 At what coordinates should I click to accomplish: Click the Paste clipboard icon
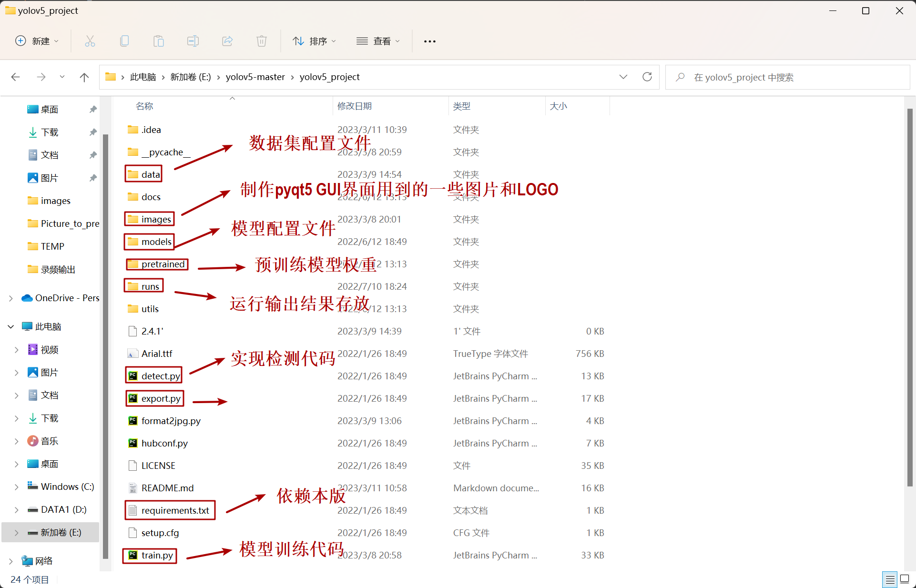159,41
